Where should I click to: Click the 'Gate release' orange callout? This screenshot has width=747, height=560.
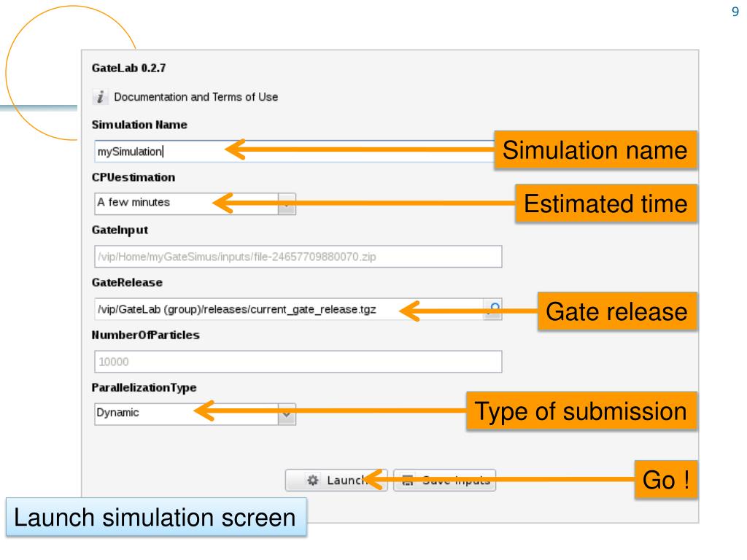point(616,311)
